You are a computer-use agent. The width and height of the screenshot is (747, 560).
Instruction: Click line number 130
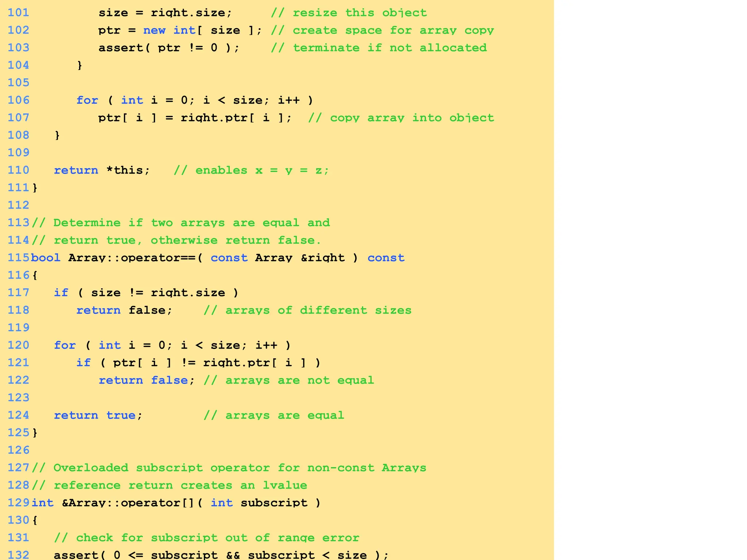[19, 520]
